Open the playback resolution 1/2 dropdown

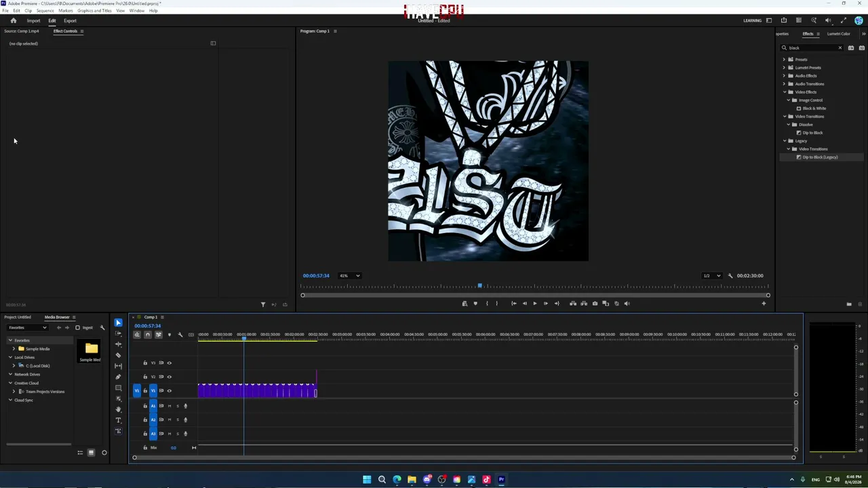(x=711, y=276)
